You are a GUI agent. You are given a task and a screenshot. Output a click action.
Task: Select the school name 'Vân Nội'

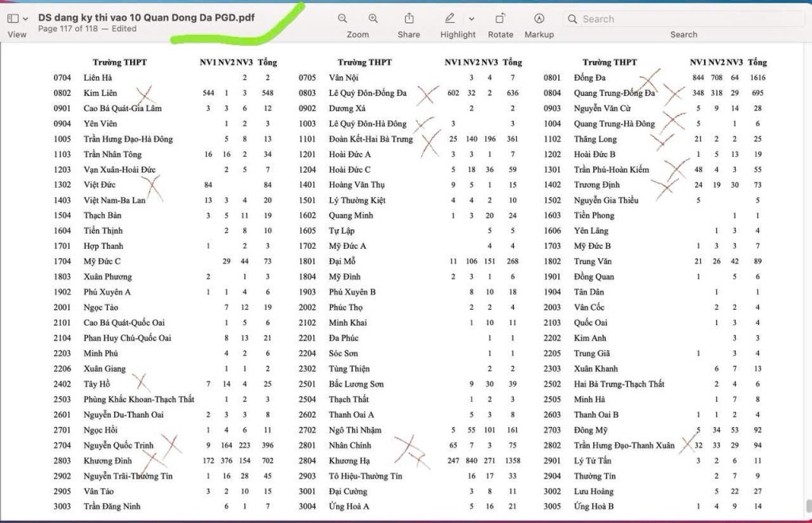pos(343,78)
